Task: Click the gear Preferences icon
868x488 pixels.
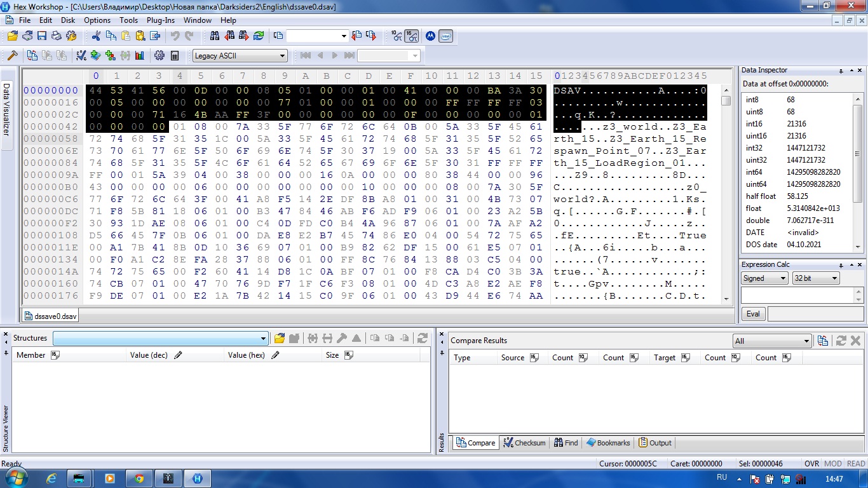Action: pyautogui.click(x=159, y=56)
